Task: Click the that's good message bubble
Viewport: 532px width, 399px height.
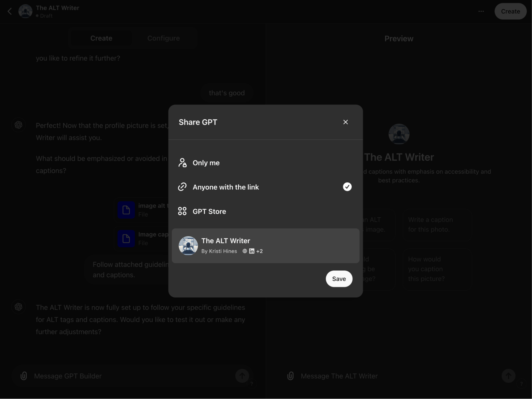Action: pyautogui.click(x=226, y=93)
